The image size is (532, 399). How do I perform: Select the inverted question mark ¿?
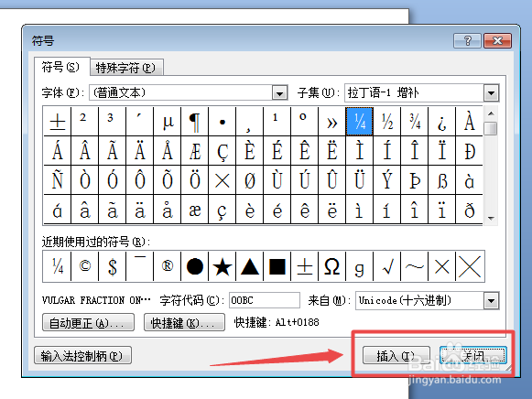pyautogui.click(x=442, y=122)
